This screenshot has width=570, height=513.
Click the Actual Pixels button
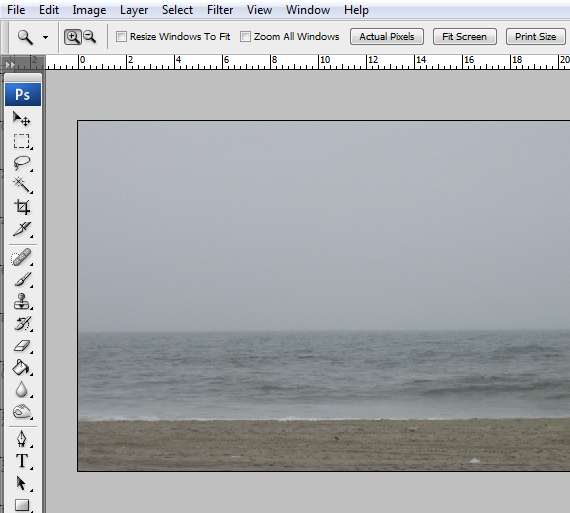point(387,37)
